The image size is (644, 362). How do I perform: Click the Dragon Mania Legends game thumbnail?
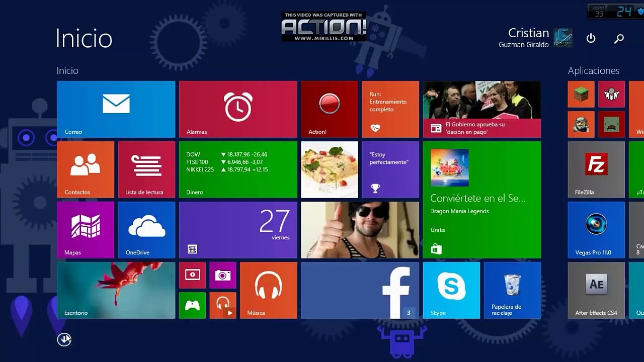click(450, 168)
